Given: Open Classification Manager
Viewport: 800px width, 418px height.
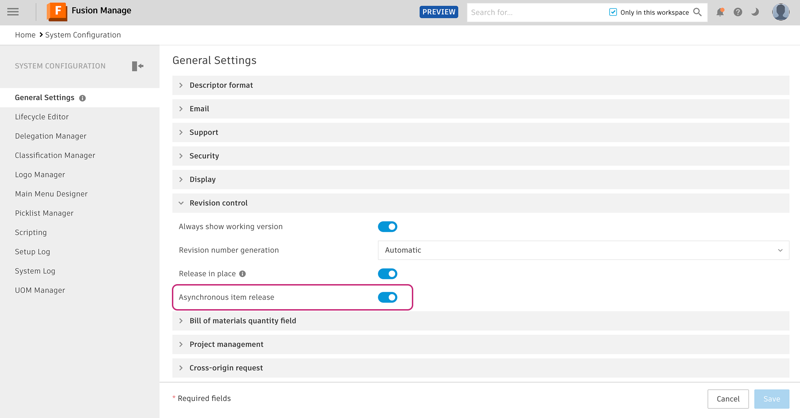Looking at the screenshot, I should pyautogui.click(x=55, y=155).
